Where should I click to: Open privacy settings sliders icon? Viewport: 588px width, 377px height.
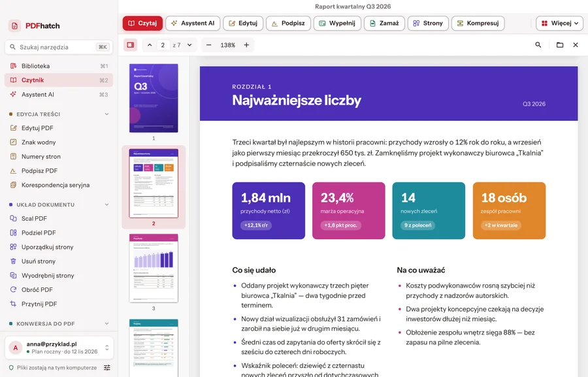(x=107, y=368)
